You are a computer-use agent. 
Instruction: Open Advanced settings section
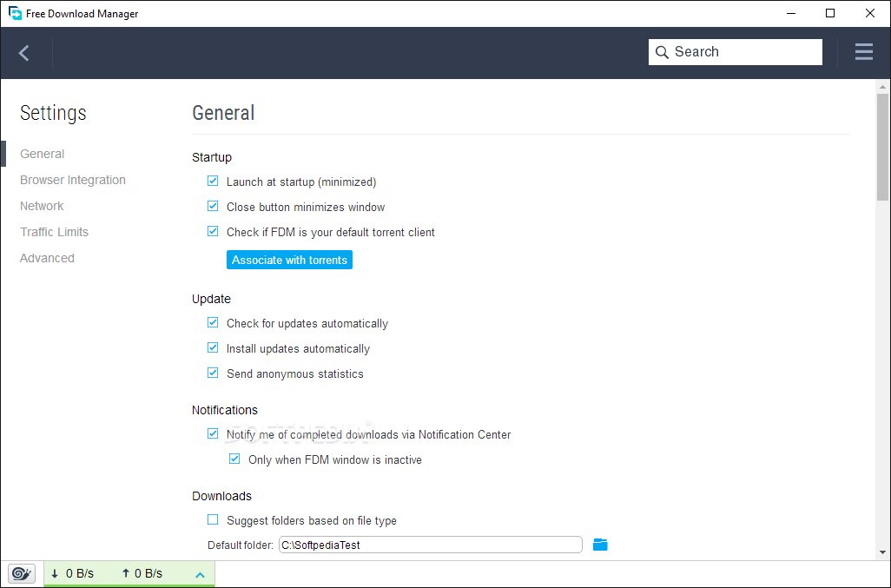[47, 258]
